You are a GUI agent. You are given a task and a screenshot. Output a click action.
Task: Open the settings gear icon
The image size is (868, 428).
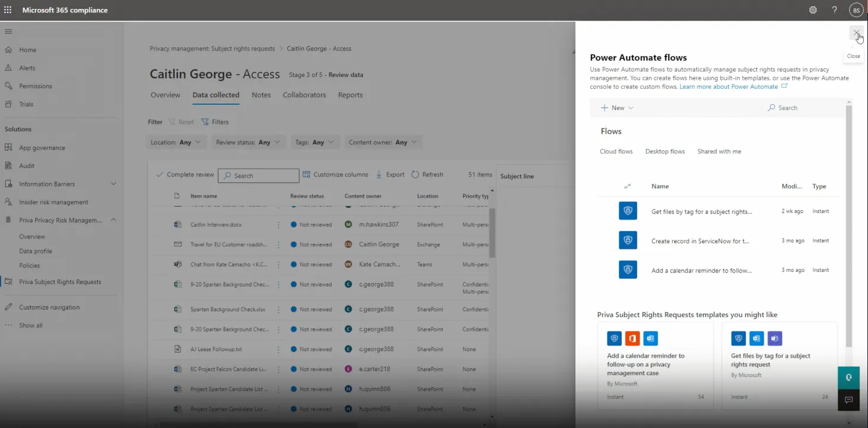[x=813, y=10]
